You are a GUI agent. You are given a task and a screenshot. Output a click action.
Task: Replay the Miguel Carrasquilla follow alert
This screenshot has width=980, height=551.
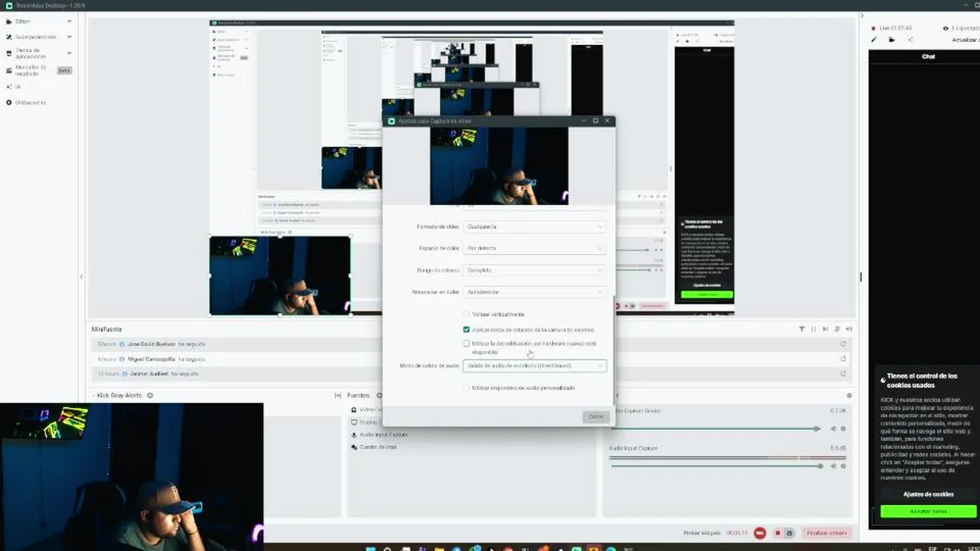(x=843, y=359)
